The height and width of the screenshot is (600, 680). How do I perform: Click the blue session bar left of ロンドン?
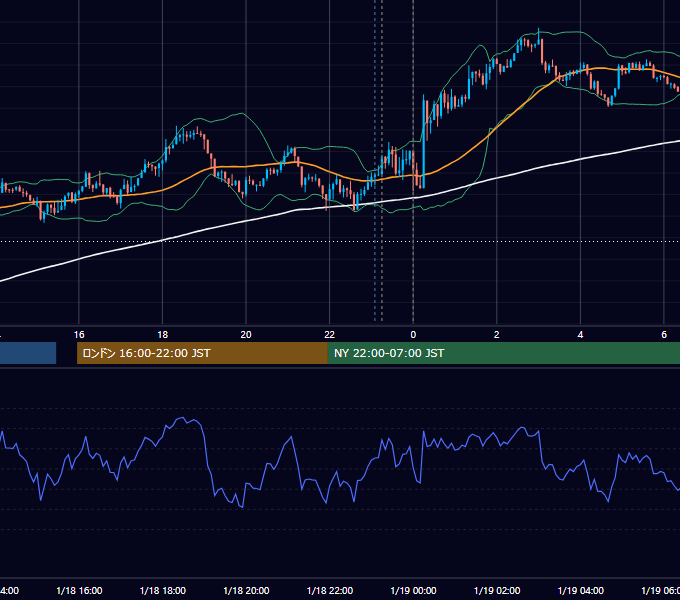point(28,353)
